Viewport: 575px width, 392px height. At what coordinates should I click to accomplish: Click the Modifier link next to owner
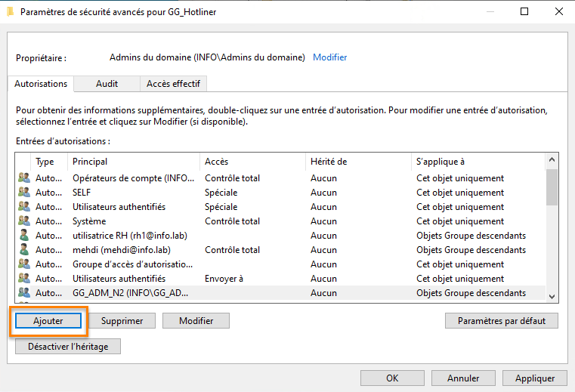tap(330, 57)
